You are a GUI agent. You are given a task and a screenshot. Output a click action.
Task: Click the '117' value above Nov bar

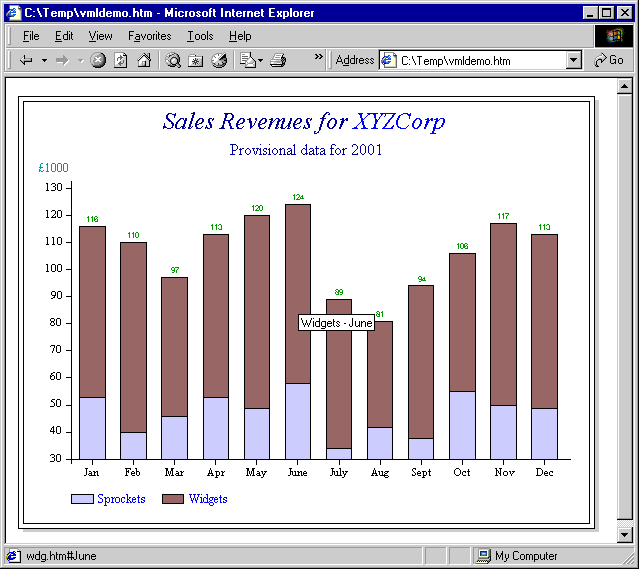point(503,216)
